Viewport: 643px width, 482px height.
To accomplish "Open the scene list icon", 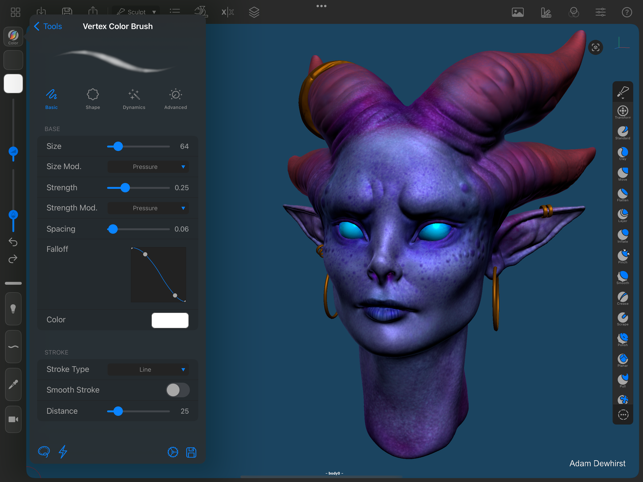I will [175, 11].
